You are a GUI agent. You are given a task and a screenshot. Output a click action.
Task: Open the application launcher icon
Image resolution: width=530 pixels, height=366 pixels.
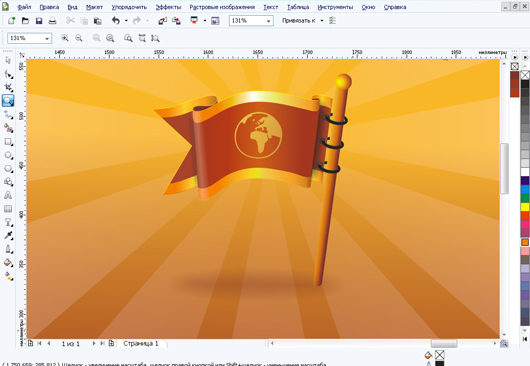pos(194,21)
